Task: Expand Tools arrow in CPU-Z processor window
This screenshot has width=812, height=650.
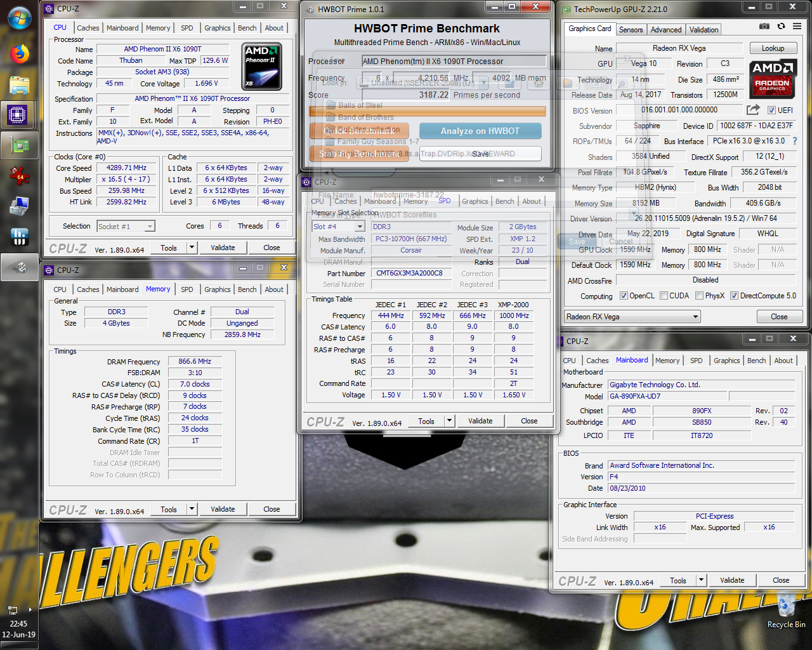Action: (x=192, y=248)
